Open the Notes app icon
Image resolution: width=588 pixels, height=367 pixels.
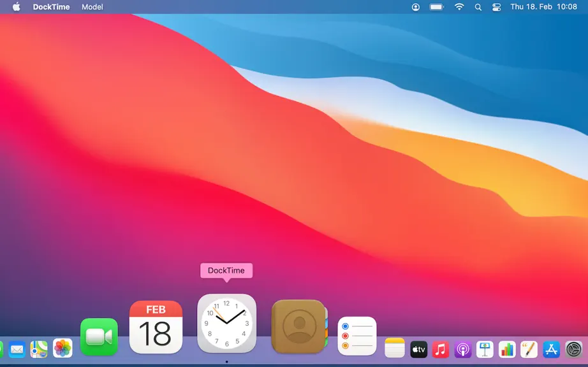[395, 349]
